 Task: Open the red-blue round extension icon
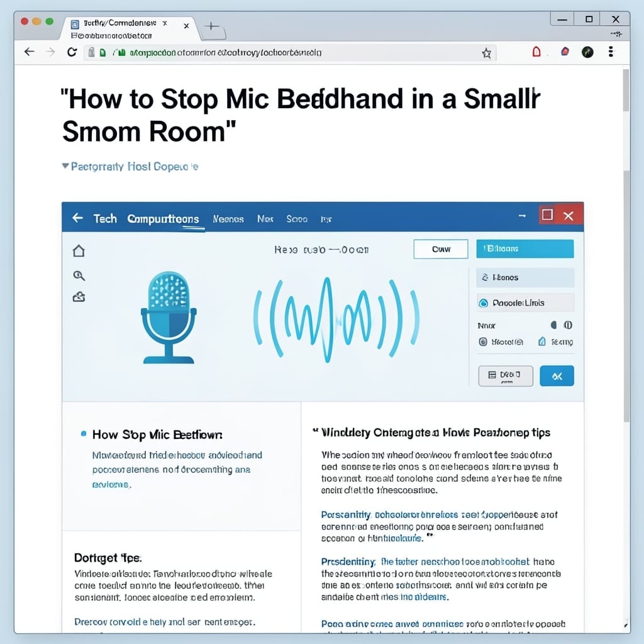565,52
